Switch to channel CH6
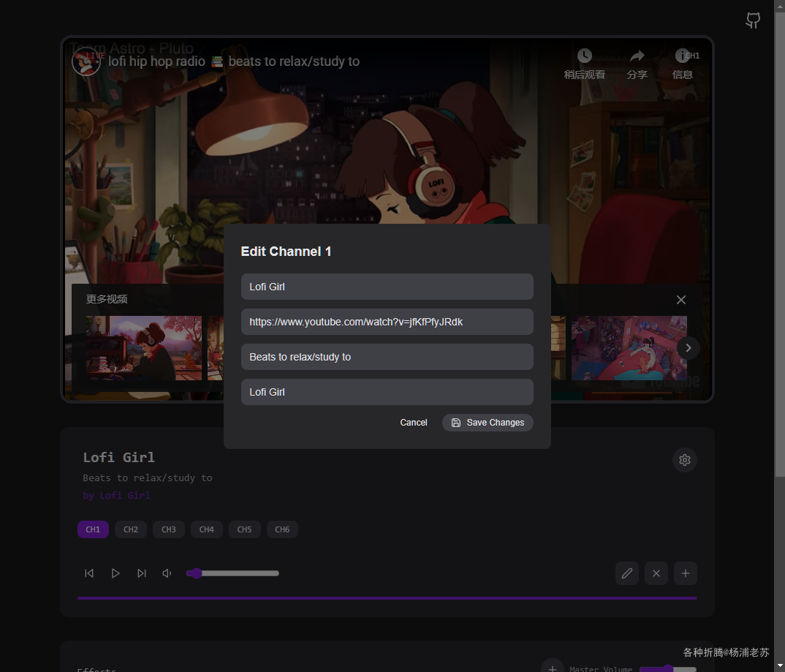This screenshot has height=672, width=785. 282,529
